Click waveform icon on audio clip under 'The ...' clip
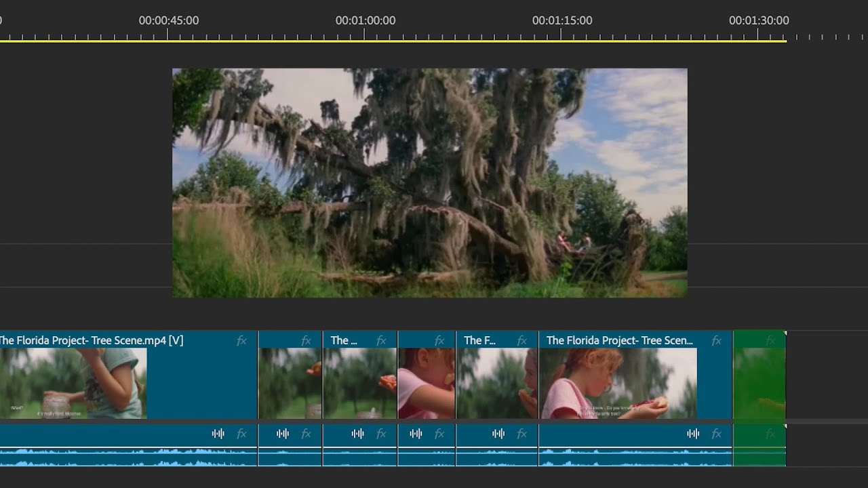The height and width of the screenshot is (488, 868). click(x=358, y=434)
